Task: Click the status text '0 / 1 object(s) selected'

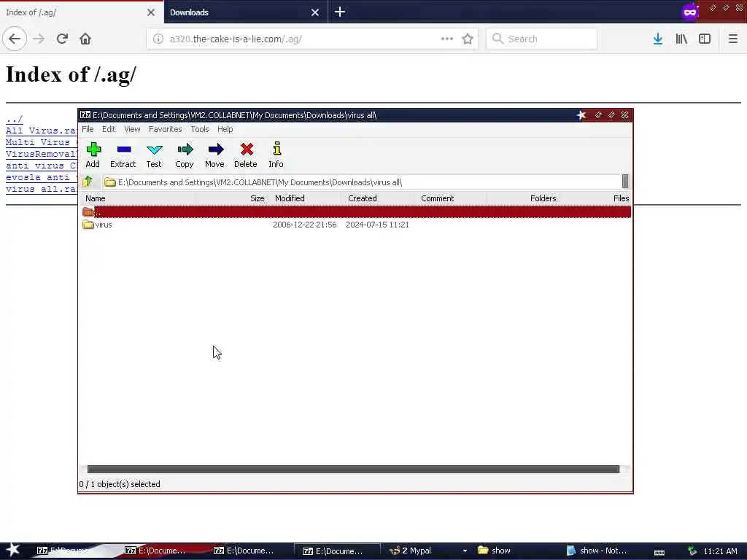Action: coord(120,484)
